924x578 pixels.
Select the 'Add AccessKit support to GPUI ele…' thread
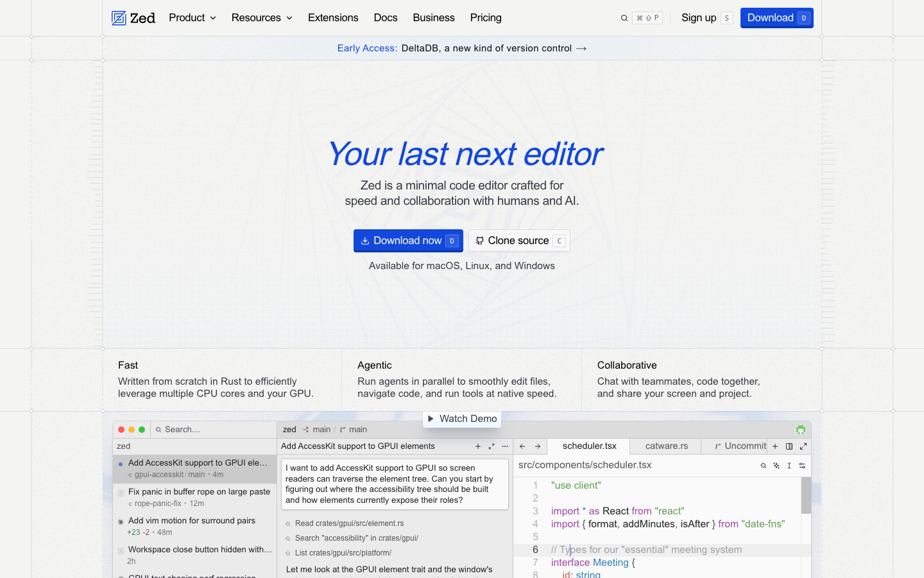[x=194, y=469]
